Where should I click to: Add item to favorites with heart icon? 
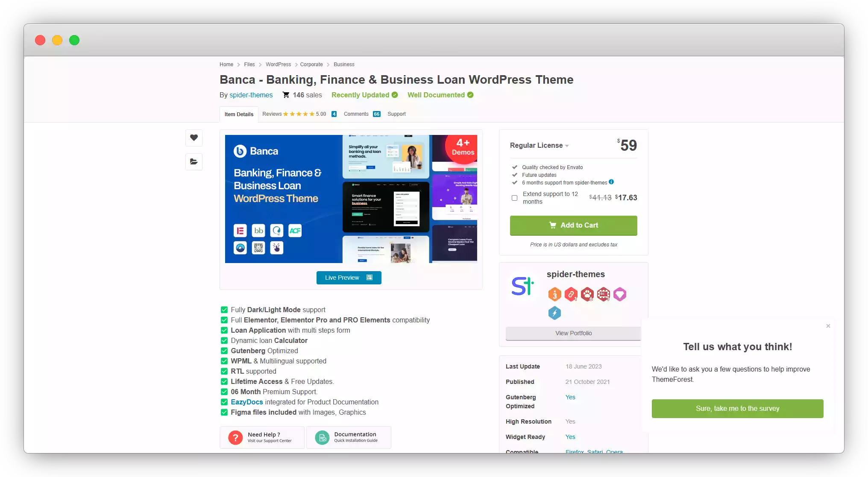[x=194, y=138]
